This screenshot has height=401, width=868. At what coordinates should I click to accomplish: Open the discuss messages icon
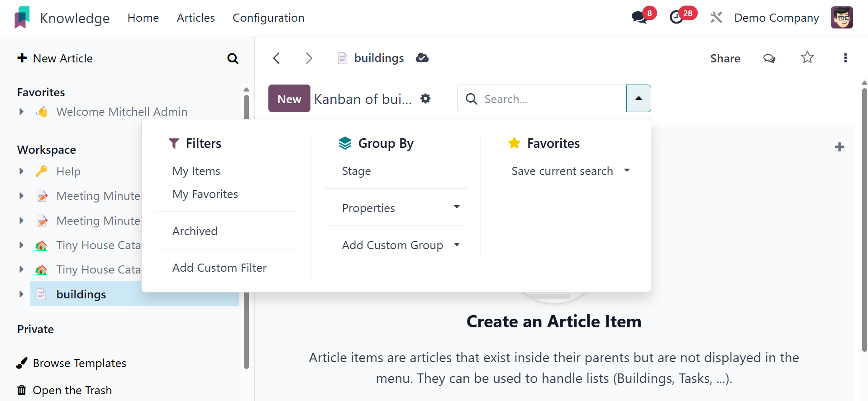click(x=639, y=18)
